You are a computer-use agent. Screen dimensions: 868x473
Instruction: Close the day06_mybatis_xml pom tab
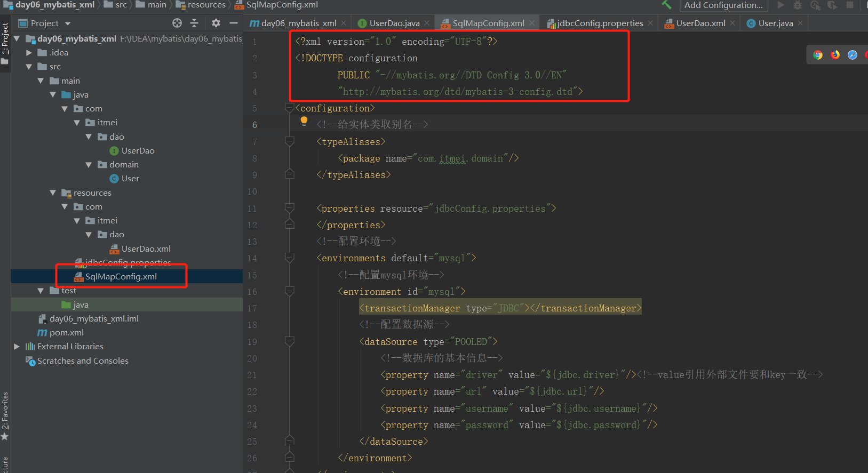[x=344, y=23]
